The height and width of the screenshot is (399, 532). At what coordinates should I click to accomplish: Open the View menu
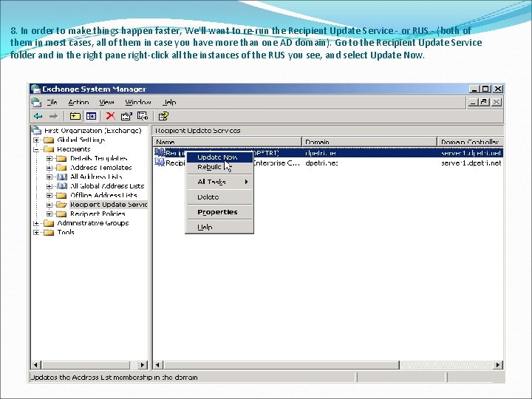(106, 102)
